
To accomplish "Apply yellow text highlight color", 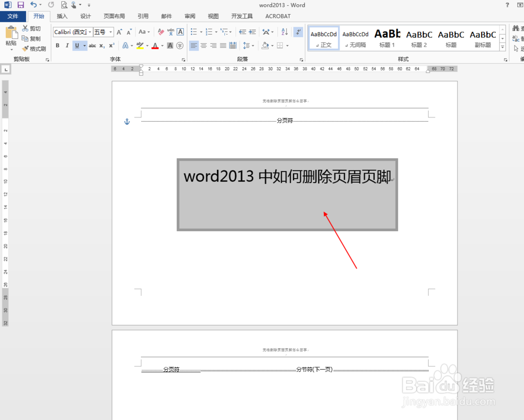I will (x=140, y=46).
